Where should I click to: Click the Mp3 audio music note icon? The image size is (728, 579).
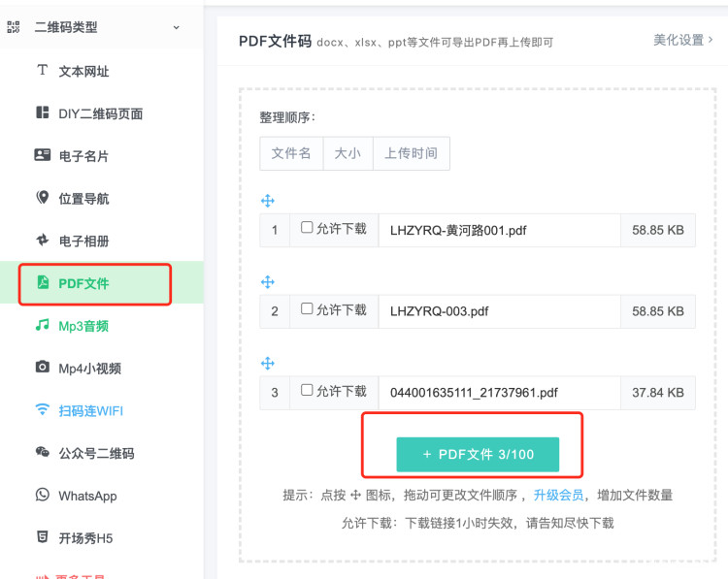click(x=42, y=326)
